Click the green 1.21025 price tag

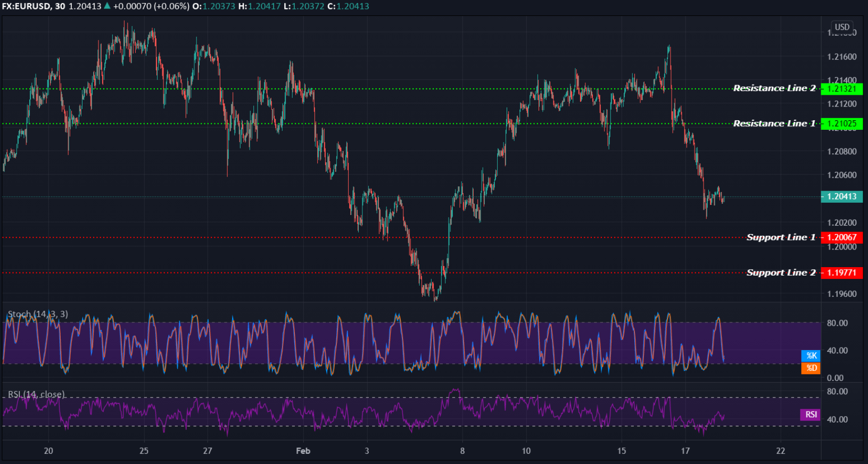tap(842, 124)
